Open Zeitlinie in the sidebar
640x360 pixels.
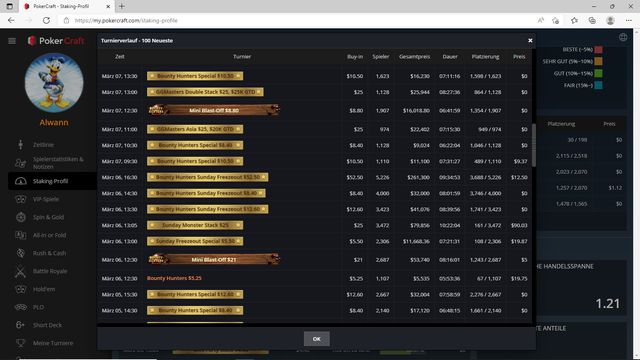(43, 144)
